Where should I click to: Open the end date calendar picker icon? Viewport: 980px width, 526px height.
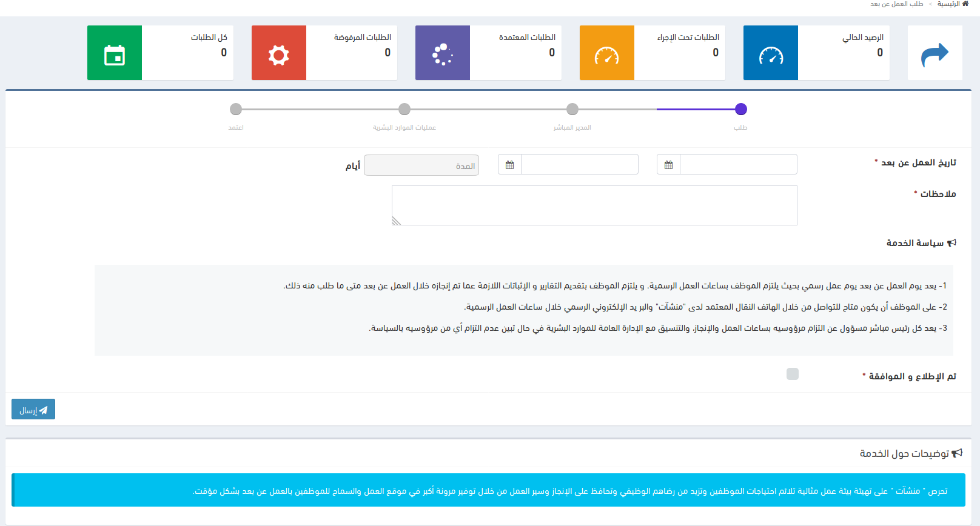click(x=509, y=165)
